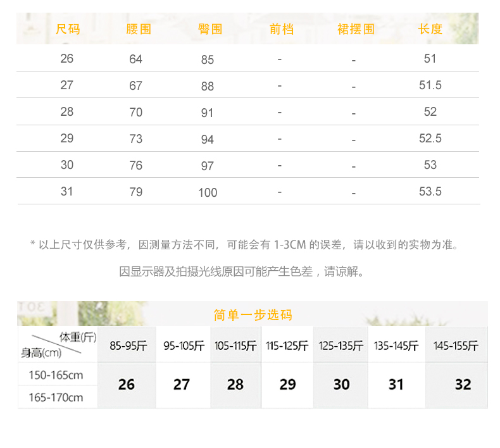
Task: Click length value 53.5 in last row
Action: point(430,192)
